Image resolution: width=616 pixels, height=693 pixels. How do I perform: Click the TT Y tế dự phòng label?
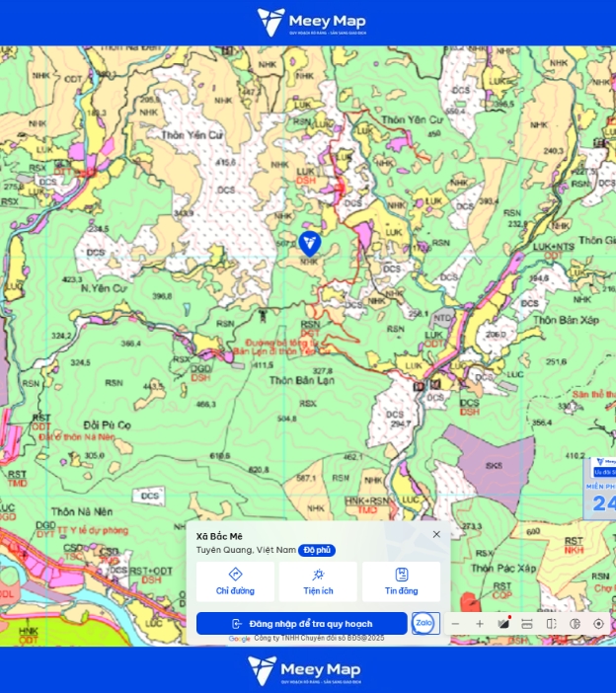tap(93, 530)
